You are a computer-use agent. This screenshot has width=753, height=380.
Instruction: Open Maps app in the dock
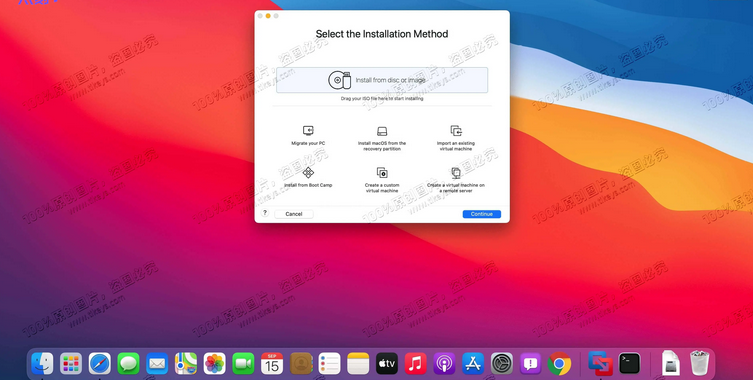[x=186, y=364]
